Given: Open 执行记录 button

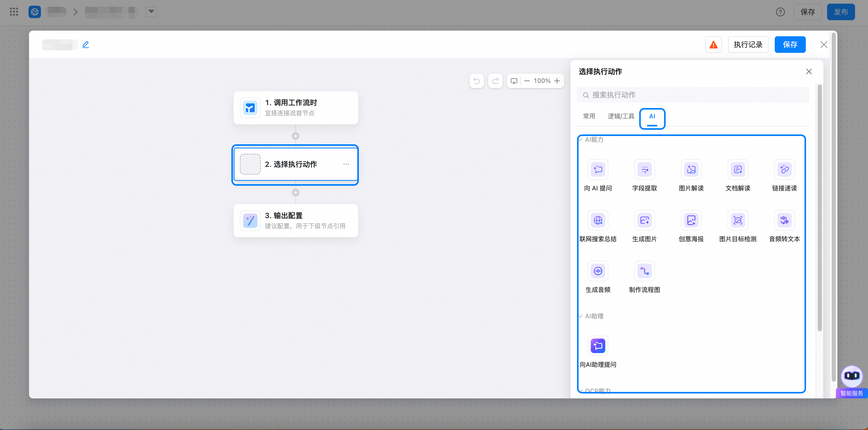Looking at the screenshot, I should [748, 45].
